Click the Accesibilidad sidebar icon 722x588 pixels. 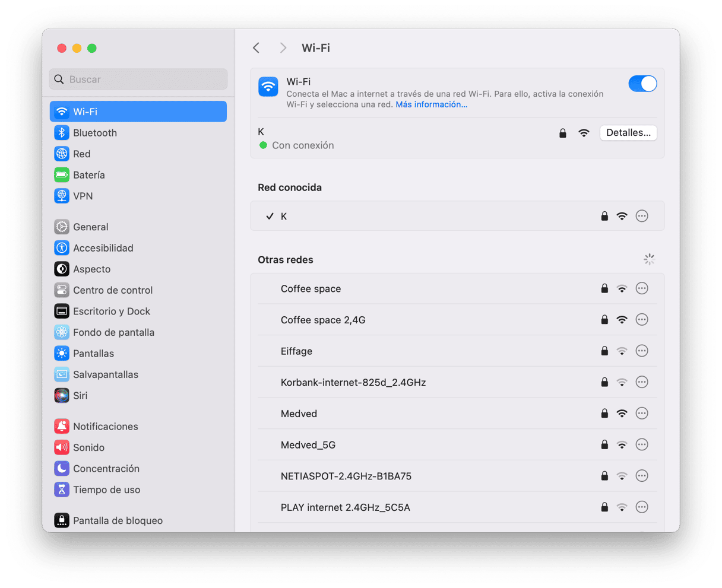click(x=62, y=248)
